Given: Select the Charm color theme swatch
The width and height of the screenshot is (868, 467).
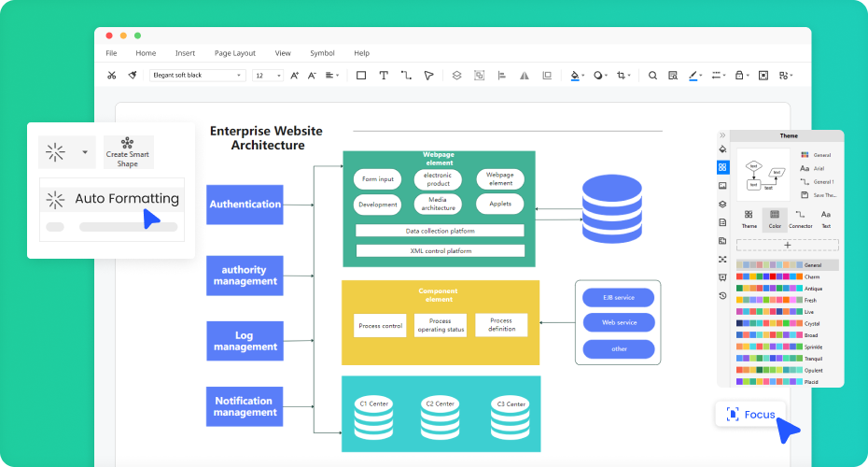Looking at the screenshot, I should point(769,276).
